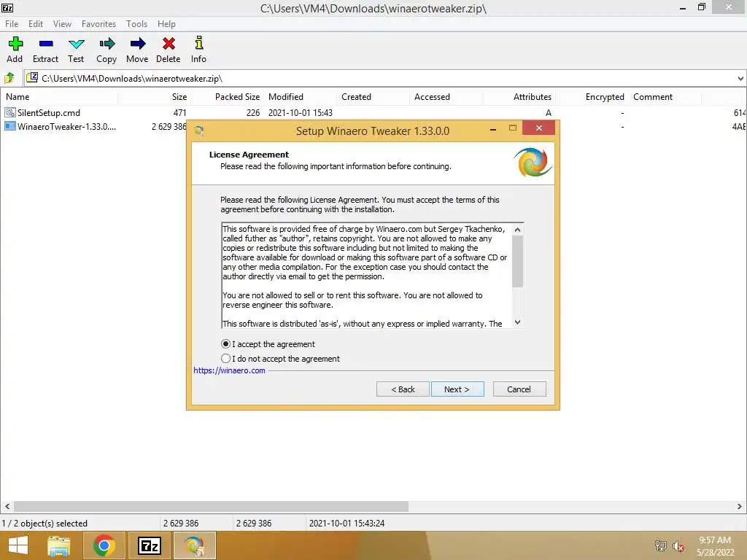Sort file list by Size column
The image size is (747, 560).
[155, 97]
